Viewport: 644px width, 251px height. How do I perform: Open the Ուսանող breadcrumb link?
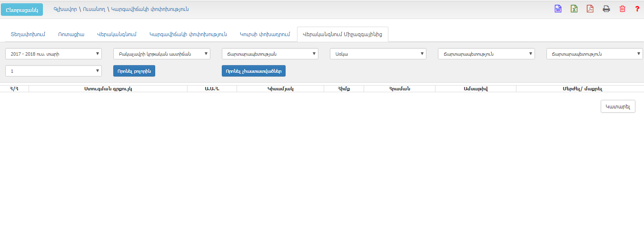94,9
